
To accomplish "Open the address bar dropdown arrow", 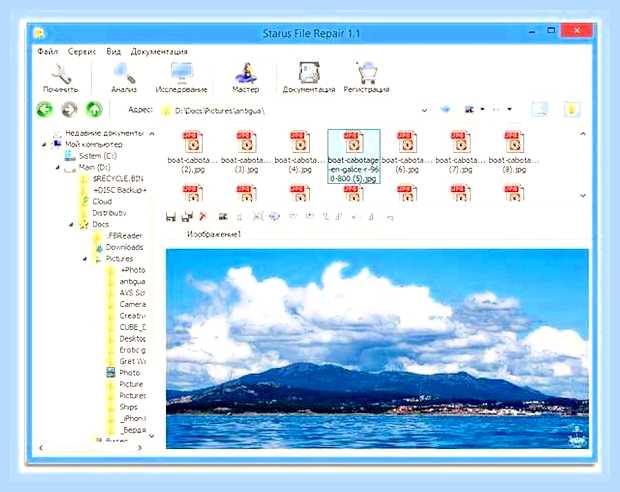I will 424,110.
